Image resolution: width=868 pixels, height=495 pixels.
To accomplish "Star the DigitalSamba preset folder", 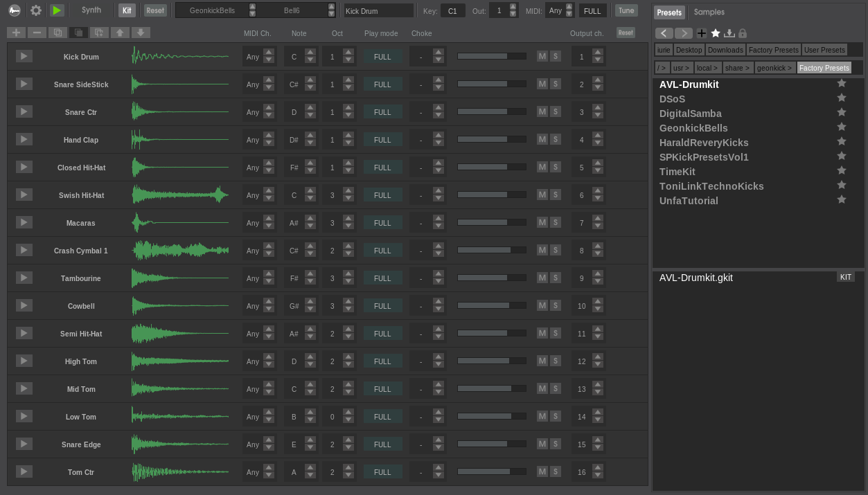I will coord(842,112).
